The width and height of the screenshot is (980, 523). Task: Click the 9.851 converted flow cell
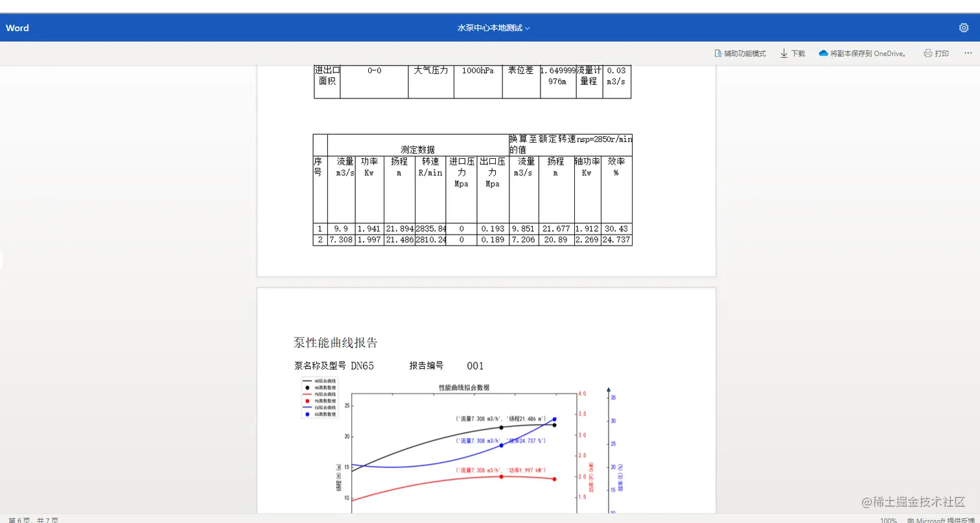(x=524, y=229)
